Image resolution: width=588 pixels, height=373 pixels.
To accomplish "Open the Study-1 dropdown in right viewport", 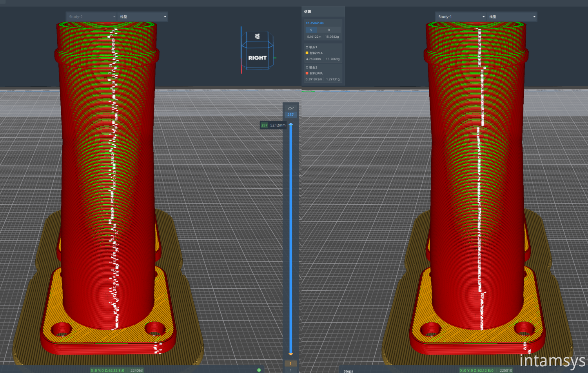I will click(461, 16).
